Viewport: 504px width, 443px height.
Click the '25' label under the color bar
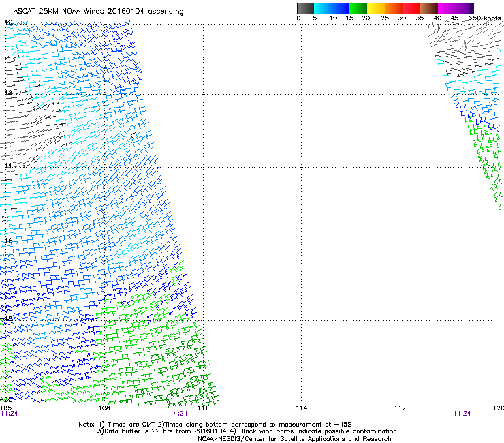tap(385, 18)
